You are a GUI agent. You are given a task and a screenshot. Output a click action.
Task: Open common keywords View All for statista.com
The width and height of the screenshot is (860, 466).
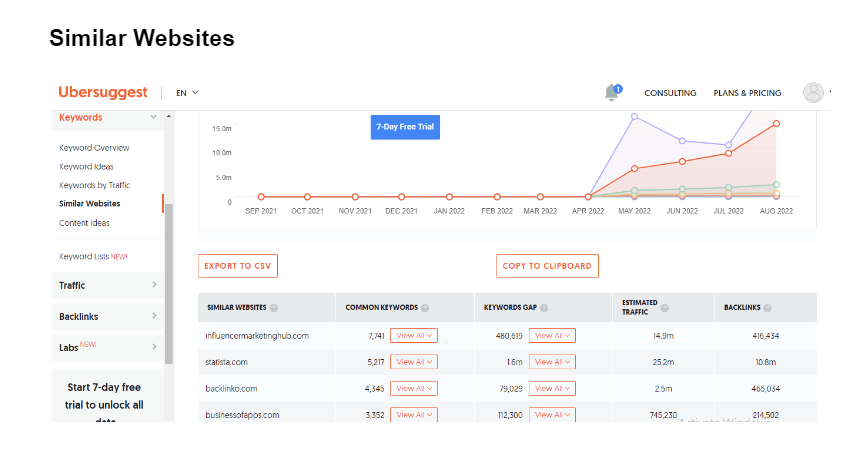414,362
